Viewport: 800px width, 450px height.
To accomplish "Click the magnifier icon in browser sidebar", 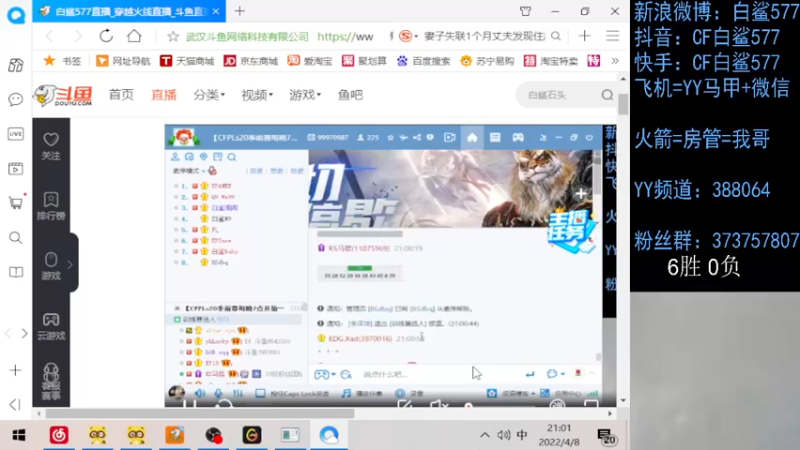I will click(16, 237).
